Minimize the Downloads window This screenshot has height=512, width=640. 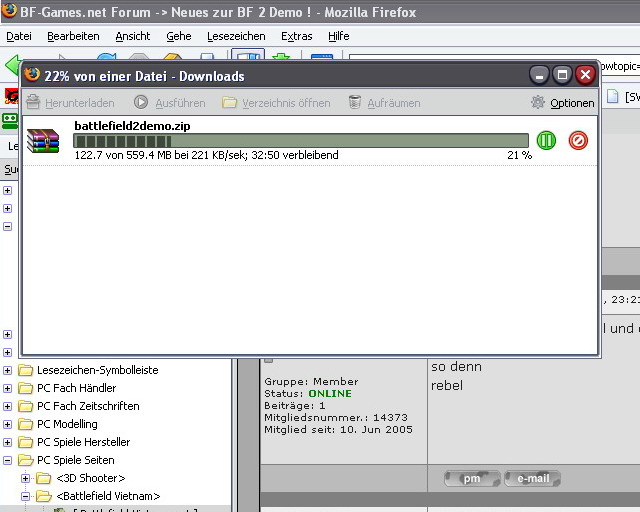coord(539,76)
